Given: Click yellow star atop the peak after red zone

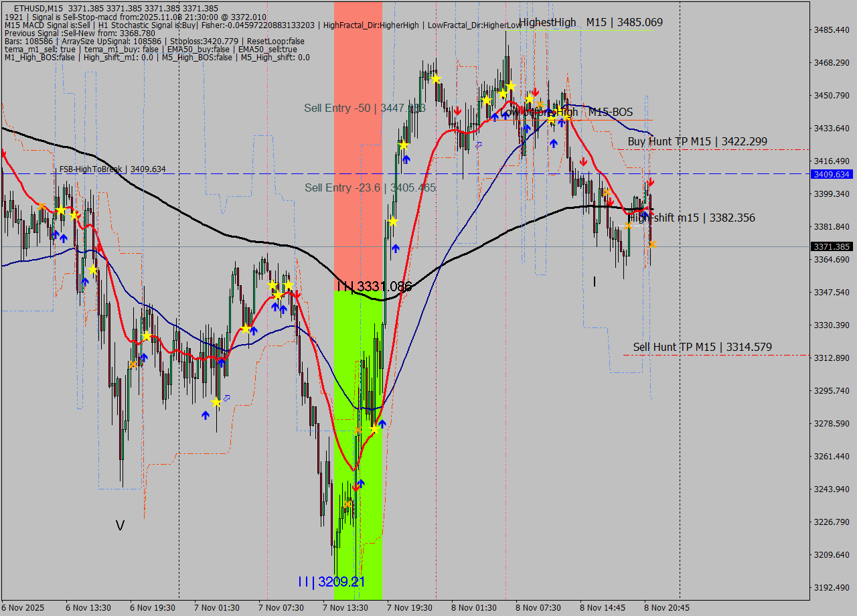Looking at the screenshot, I should pyautogui.click(x=436, y=79).
